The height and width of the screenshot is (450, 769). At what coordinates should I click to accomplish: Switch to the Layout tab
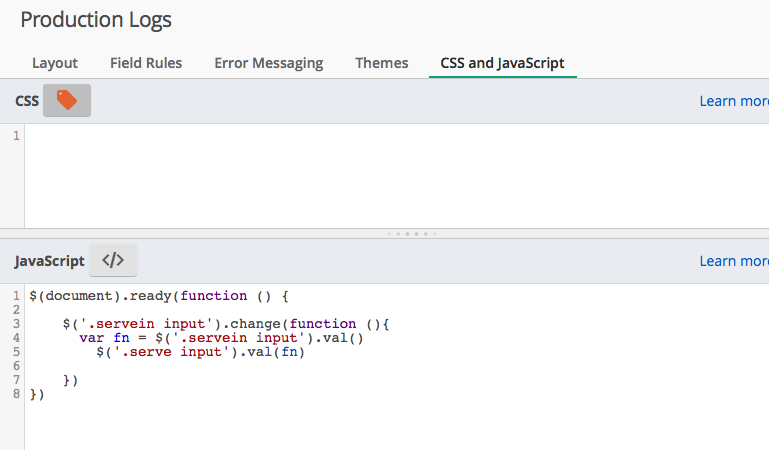click(55, 63)
